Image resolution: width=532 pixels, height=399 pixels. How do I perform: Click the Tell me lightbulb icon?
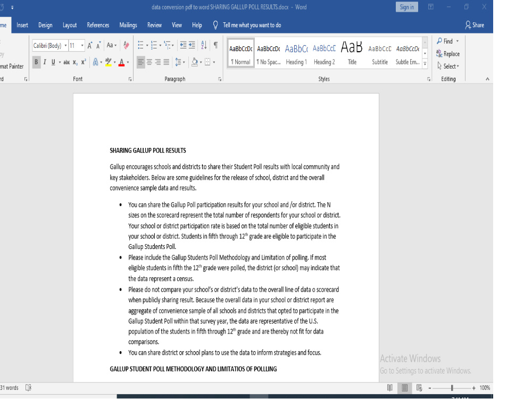coord(215,25)
